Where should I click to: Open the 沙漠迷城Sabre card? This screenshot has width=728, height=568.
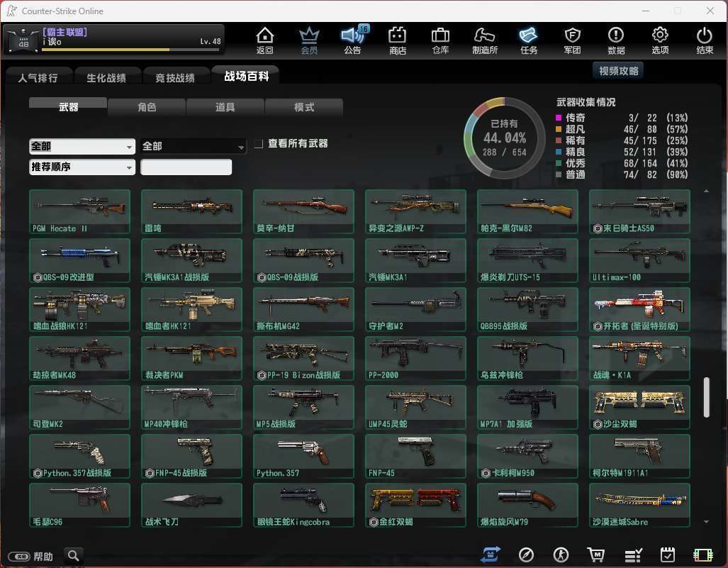[x=639, y=506]
